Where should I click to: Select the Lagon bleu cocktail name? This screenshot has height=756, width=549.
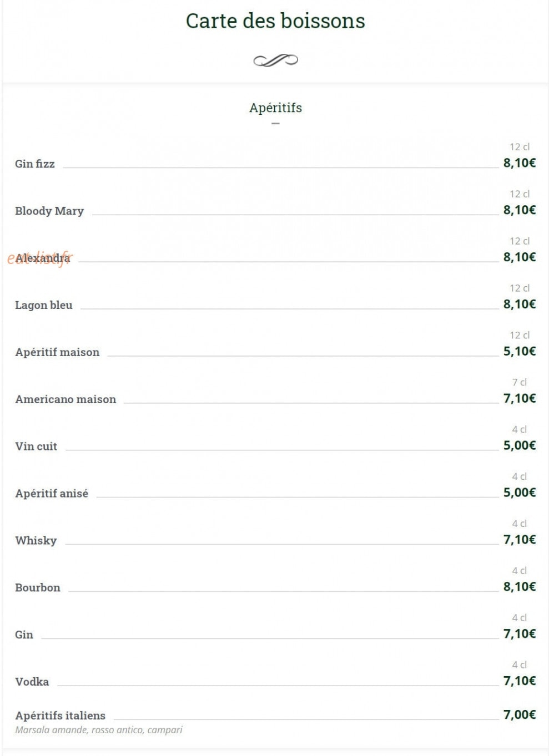44,305
